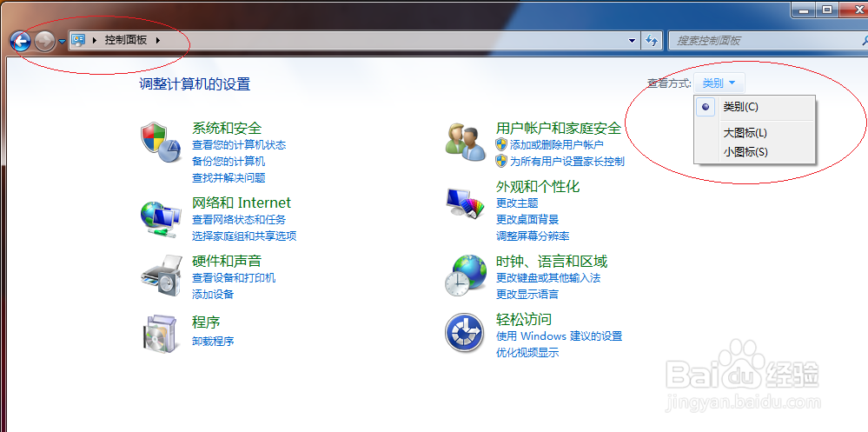The height and width of the screenshot is (432, 868).
Task: Click 备份您的计算机 link
Action: [228, 161]
